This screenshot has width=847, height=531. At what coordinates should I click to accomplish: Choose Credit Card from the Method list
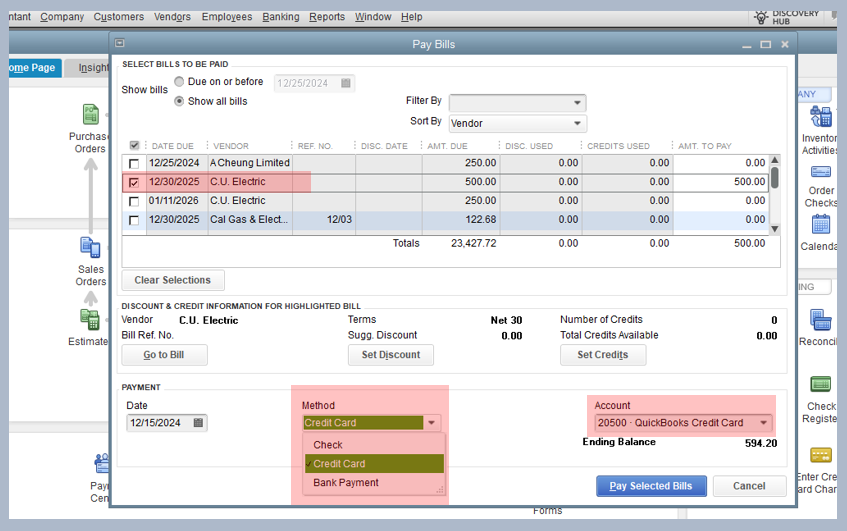(x=374, y=463)
